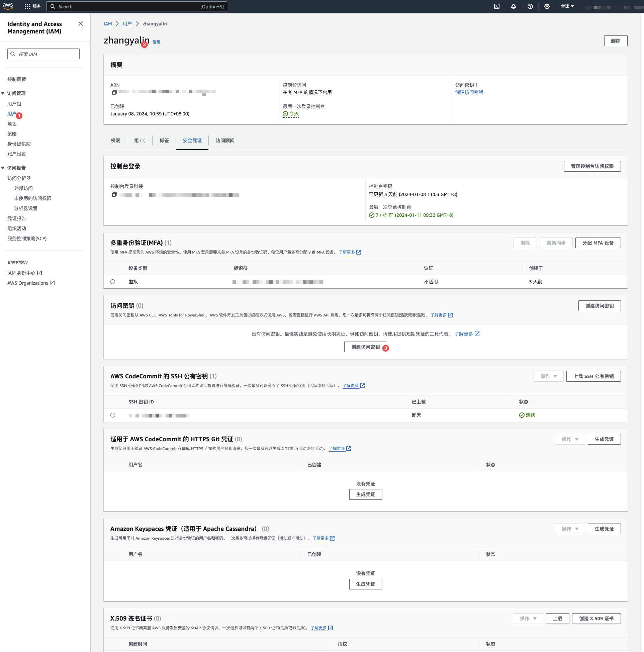Click the 今天 last sign-in status
Image resolution: width=644 pixels, height=652 pixels.
[291, 114]
